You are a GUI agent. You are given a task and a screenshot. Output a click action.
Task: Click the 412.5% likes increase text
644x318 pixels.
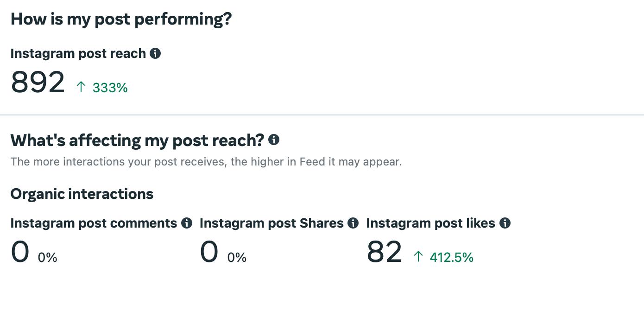(452, 257)
